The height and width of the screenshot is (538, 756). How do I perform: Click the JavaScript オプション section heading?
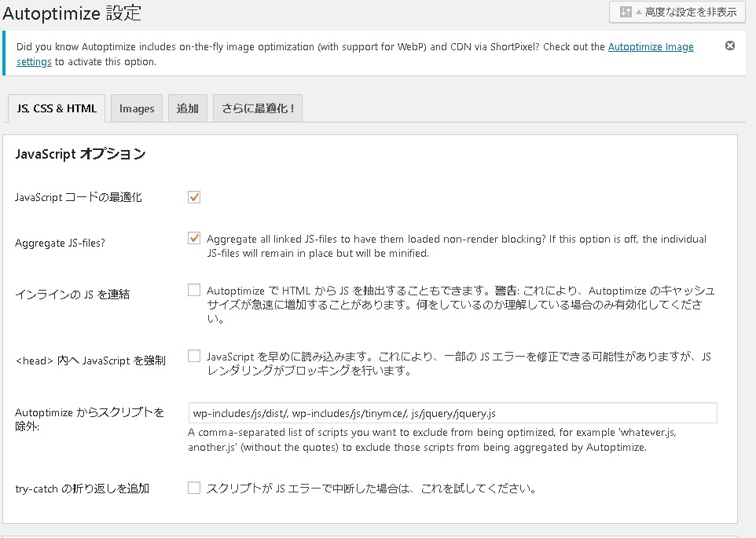[80, 155]
